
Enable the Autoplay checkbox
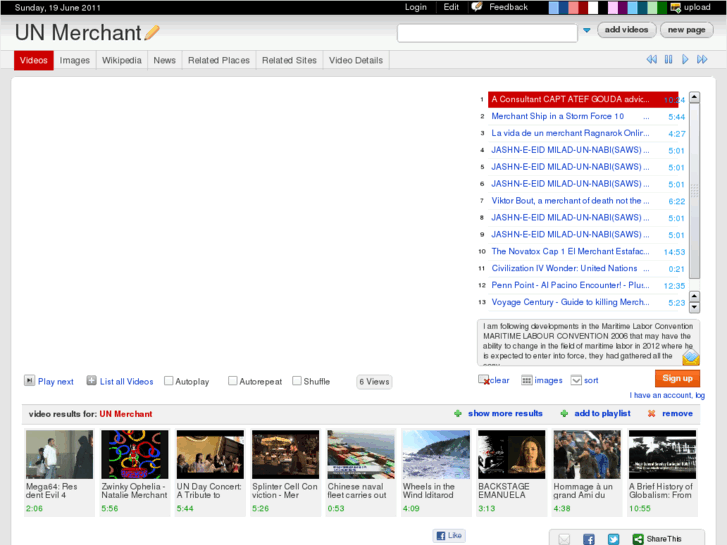pyautogui.click(x=169, y=381)
